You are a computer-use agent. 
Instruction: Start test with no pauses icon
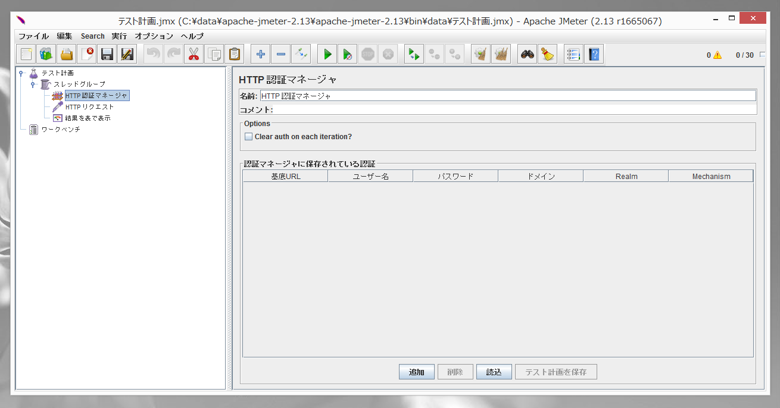pos(348,54)
